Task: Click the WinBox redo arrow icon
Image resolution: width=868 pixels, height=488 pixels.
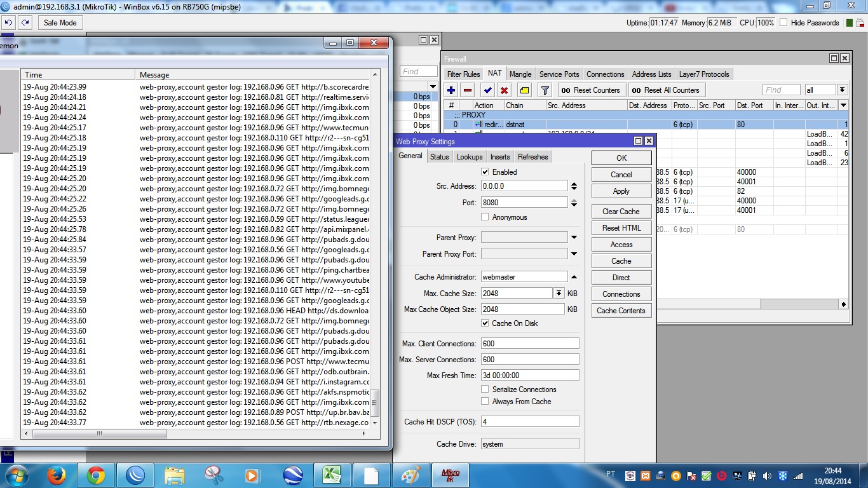Action: point(25,23)
